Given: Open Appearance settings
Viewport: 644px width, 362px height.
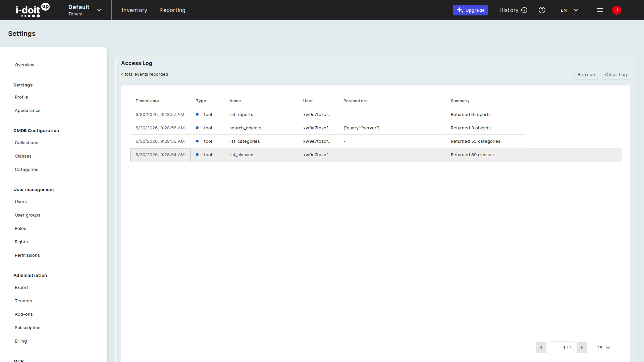Looking at the screenshot, I should point(28,110).
